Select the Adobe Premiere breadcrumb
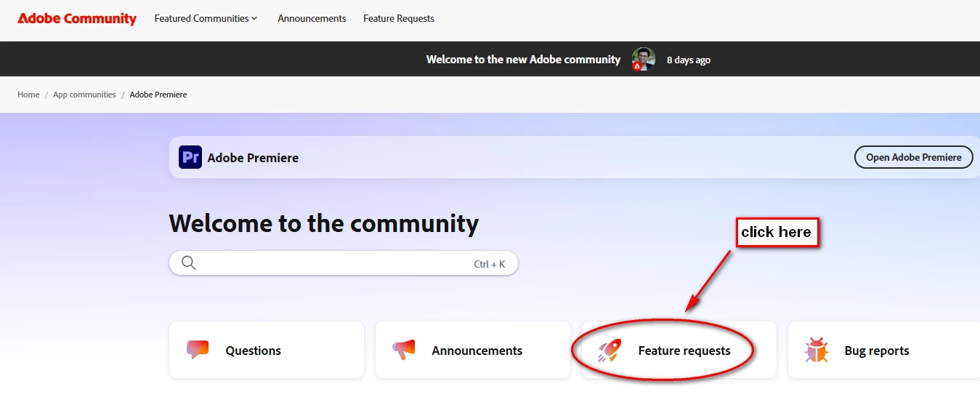This screenshot has width=980, height=408. tap(158, 95)
